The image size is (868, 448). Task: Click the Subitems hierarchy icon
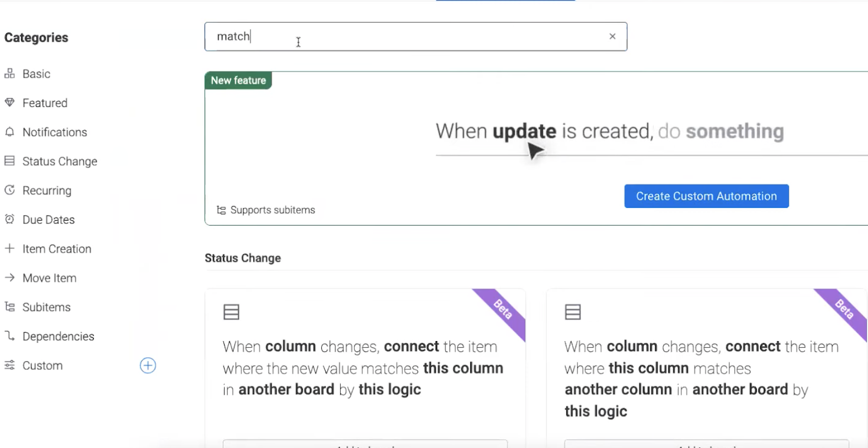(x=9, y=307)
